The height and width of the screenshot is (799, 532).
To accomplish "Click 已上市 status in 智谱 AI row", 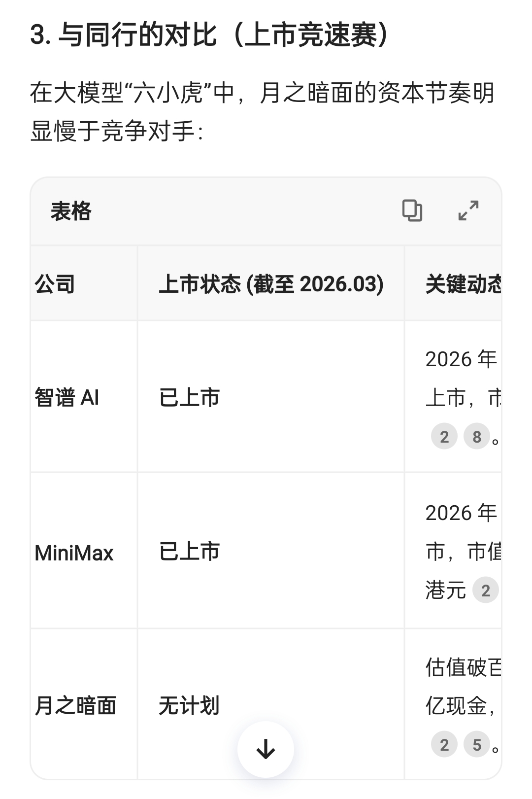I will tap(189, 397).
